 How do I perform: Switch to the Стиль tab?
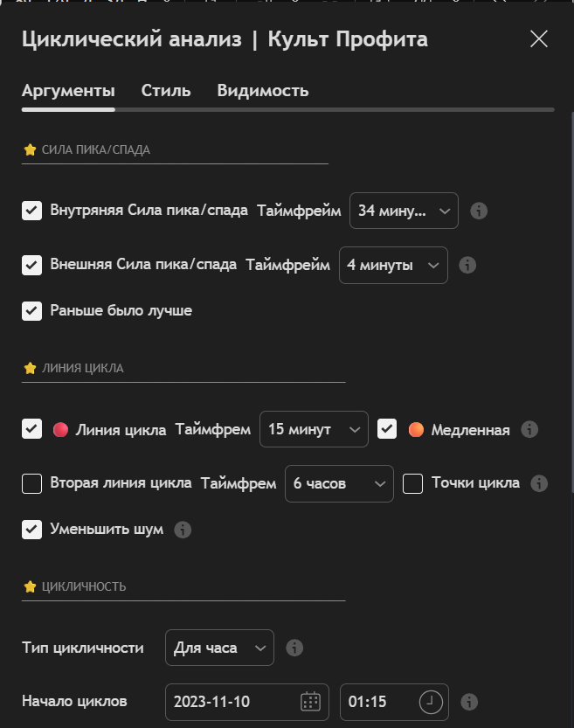click(166, 91)
